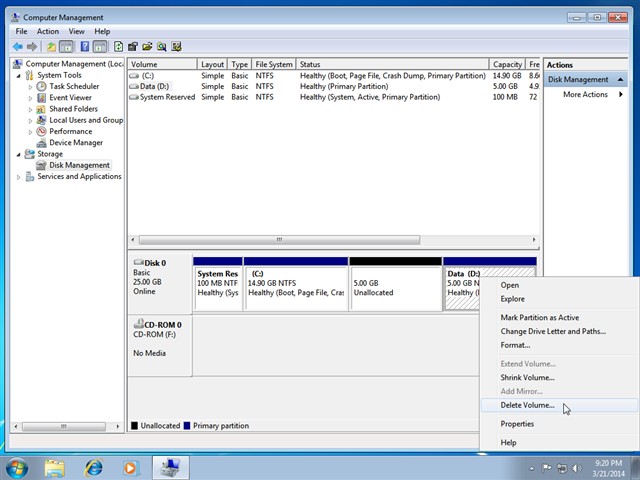This screenshot has width=640, height=480.
Task: Open the File menu
Action: point(21,31)
